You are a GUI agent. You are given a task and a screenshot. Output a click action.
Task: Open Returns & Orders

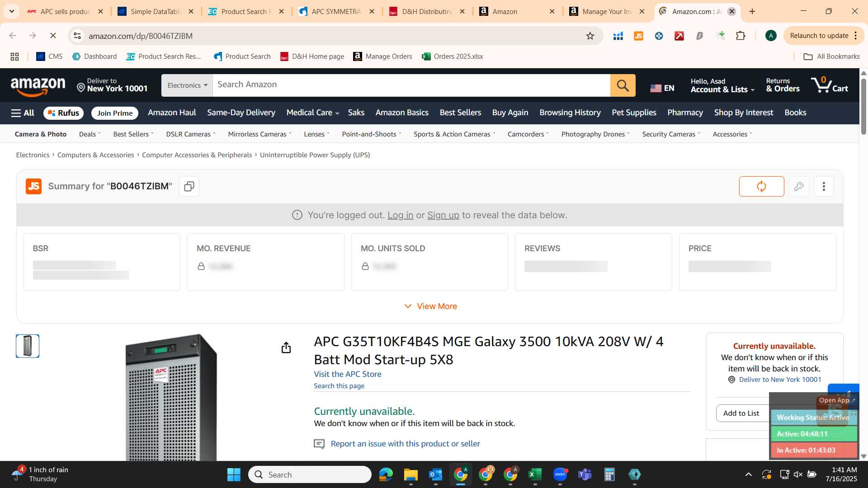pos(783,85)
